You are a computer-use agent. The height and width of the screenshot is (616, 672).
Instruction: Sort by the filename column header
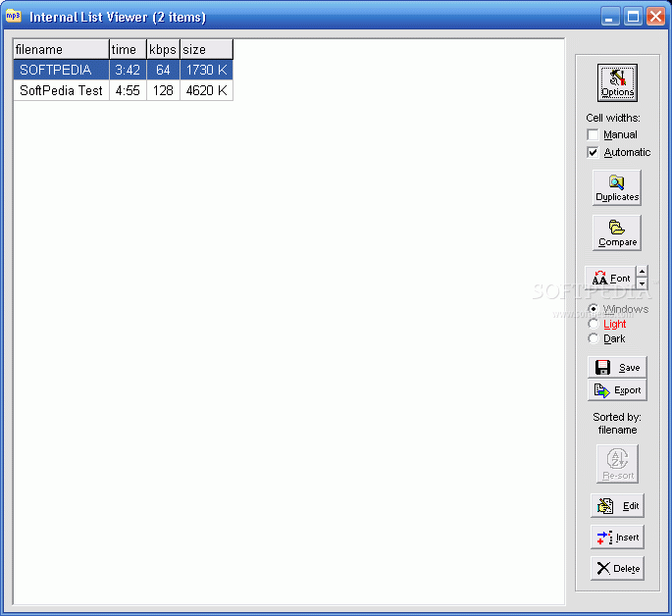point(61,49)
